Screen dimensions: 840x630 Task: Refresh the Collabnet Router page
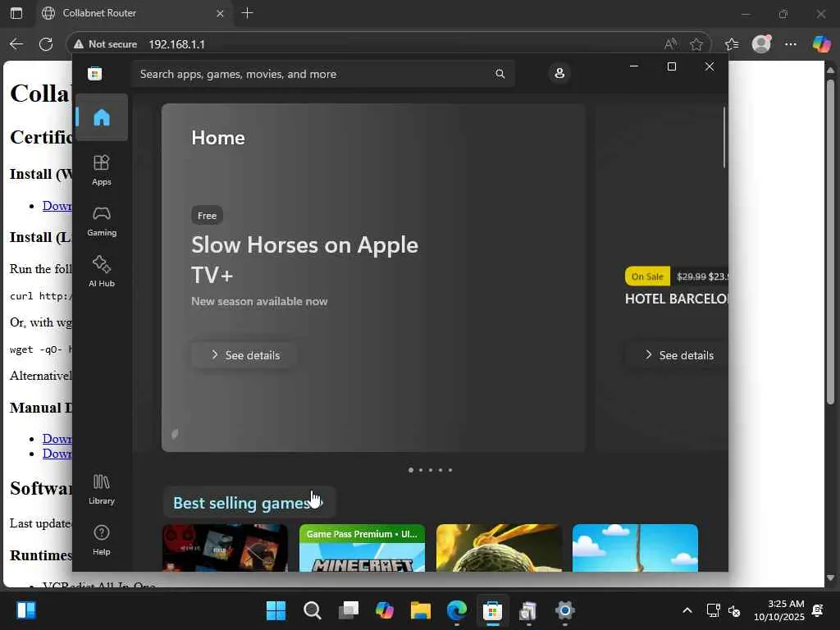click(x=46, y=44)
